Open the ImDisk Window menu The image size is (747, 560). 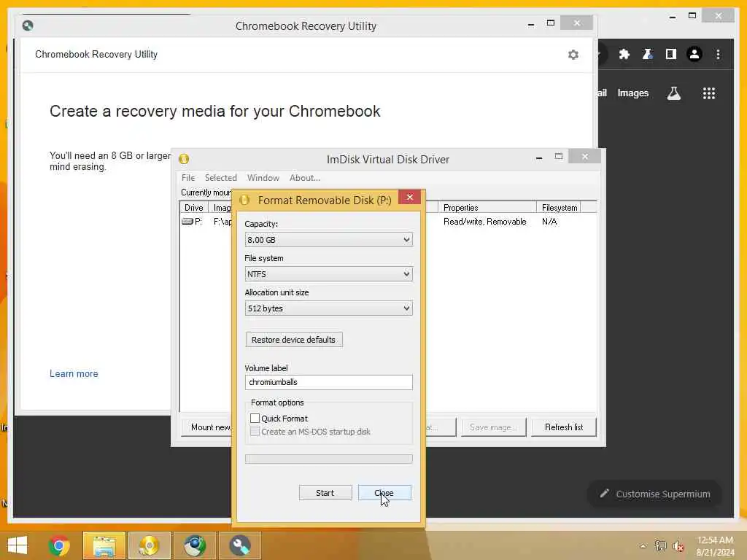[263, 178]
